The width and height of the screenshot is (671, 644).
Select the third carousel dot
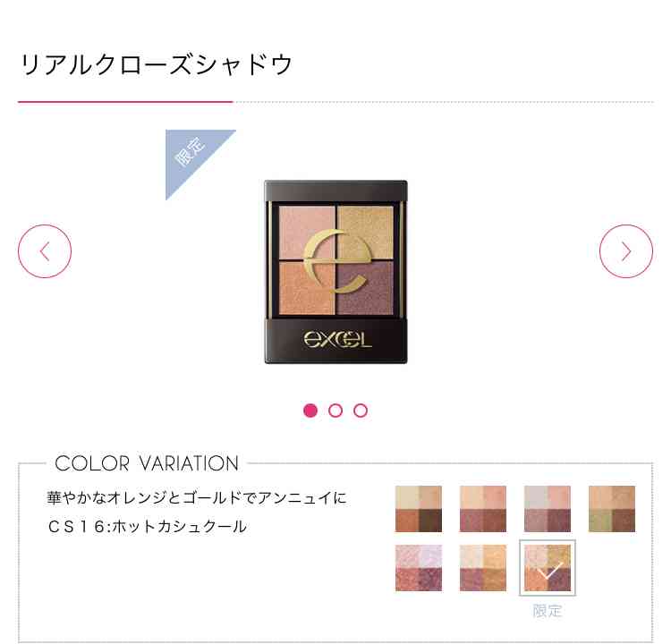pyautogui.click(x=361, y=411)
